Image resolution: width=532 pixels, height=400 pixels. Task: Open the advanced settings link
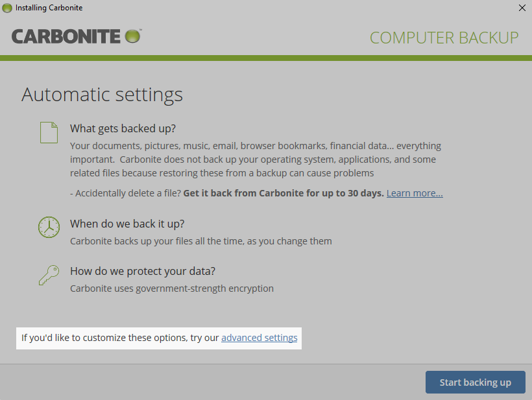click(x=259, y=338)
